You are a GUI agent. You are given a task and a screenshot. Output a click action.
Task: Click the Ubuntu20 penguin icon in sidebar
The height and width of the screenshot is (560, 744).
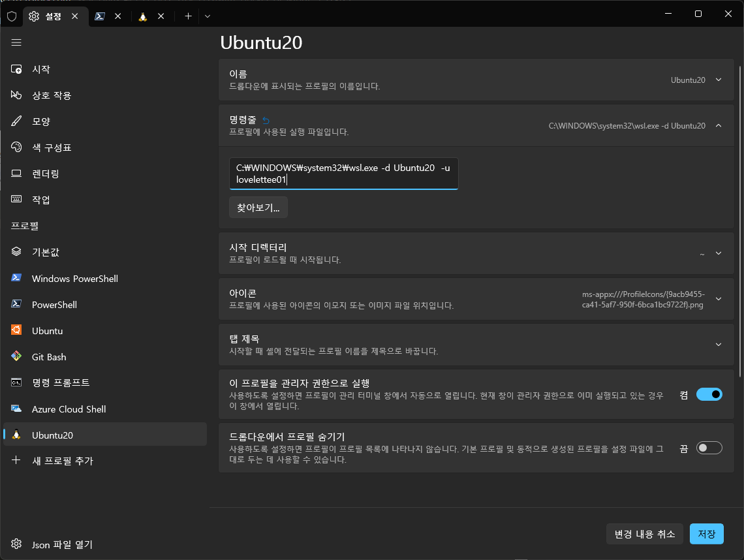click(16, 434)
